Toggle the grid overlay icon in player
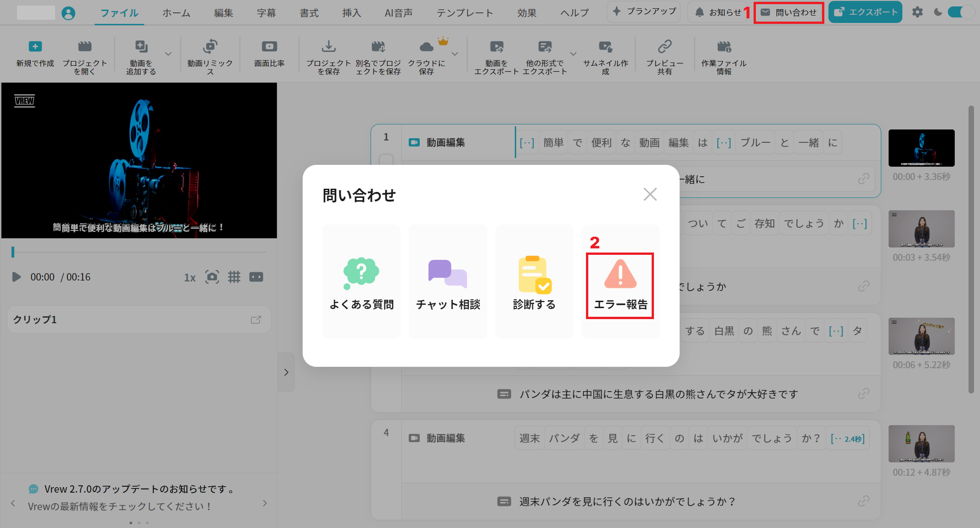The height and width of the screenshot is (528, 980). (234, 277)
